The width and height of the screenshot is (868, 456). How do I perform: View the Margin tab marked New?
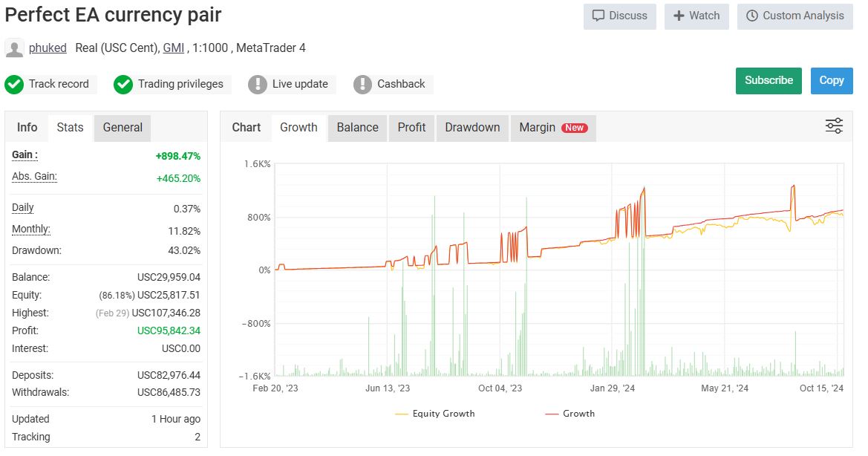552,128
